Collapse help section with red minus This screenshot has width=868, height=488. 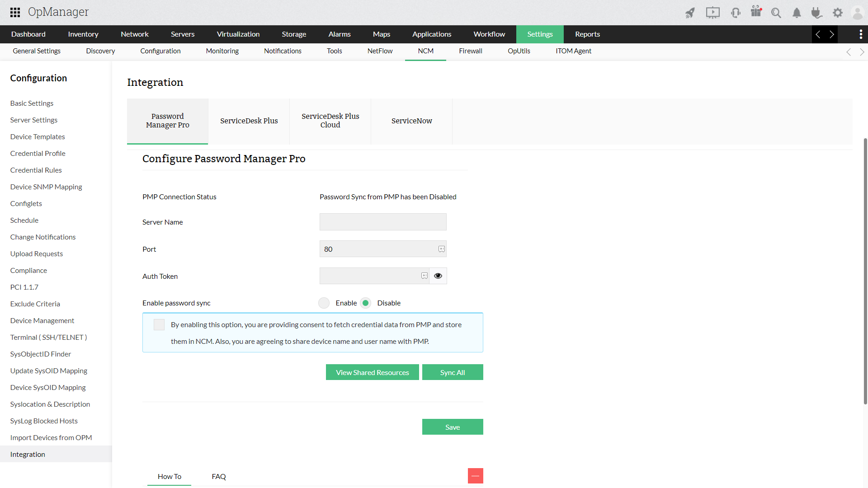pos(475,476)
